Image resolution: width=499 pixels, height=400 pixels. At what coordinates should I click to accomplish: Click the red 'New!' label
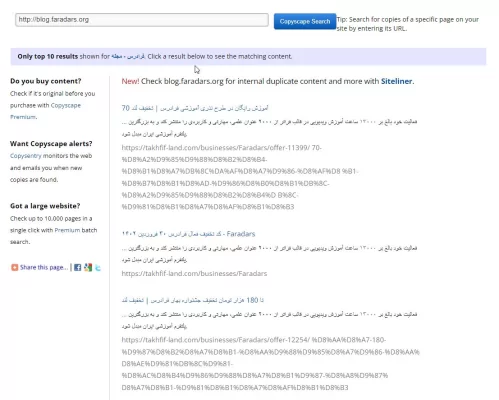point(130,81)
